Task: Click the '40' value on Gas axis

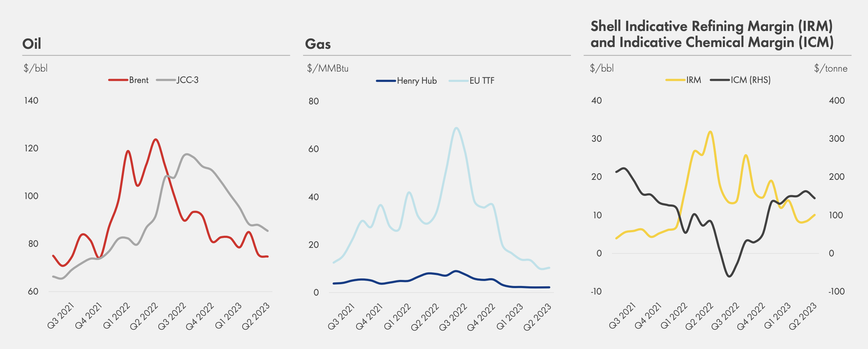Action: click(x=314, y=197)
